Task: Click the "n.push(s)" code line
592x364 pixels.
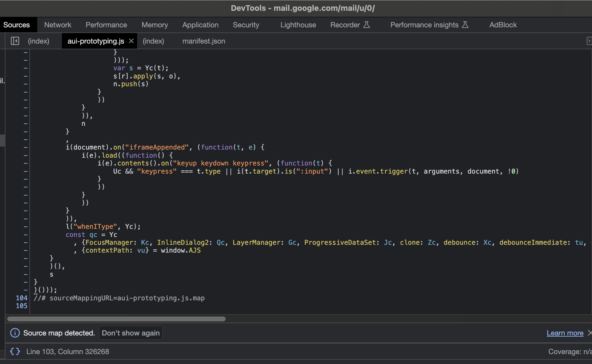Action: click(131, 84)
